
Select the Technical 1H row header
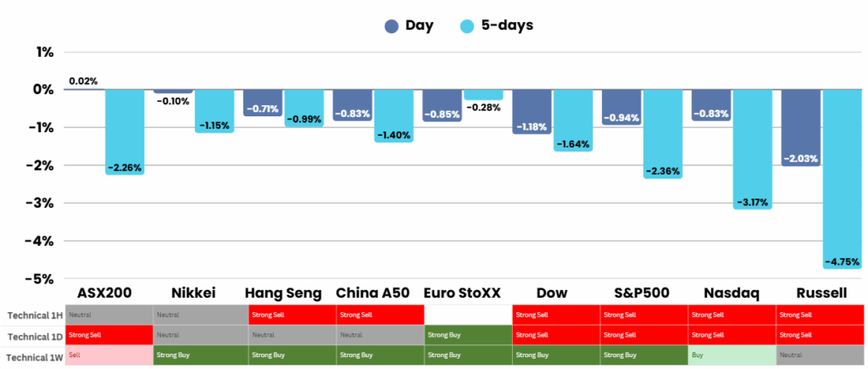point(32,316)
